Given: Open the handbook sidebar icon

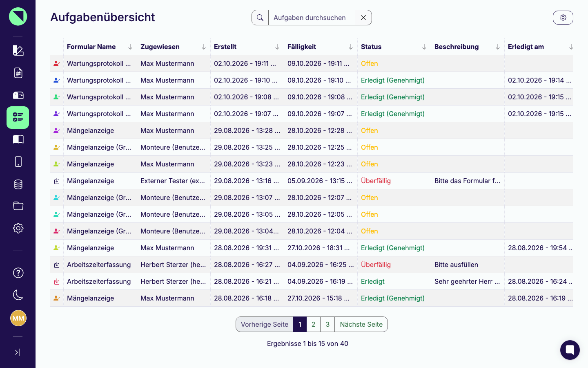Looking at the screenshot, I should click(x=18, y=139).
